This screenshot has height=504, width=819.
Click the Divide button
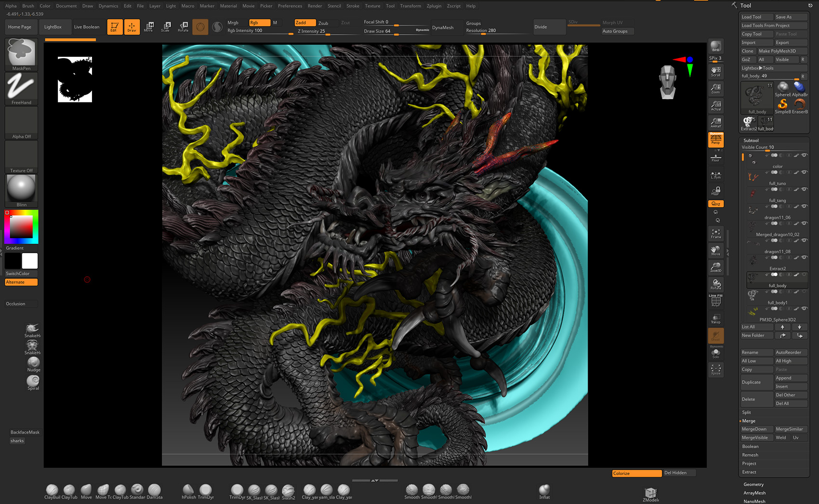pyautogui.click(x=549, y=27)
